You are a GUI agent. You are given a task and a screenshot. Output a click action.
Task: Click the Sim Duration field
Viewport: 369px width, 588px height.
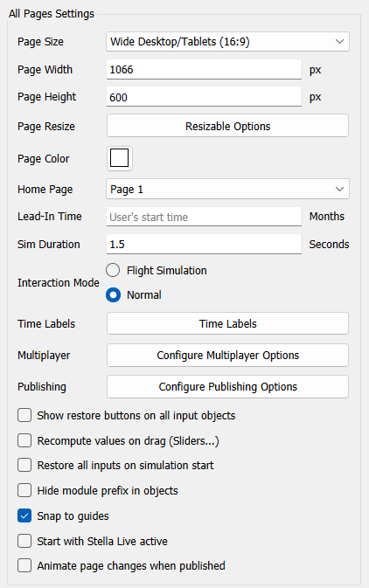click(x=204, y=244)
